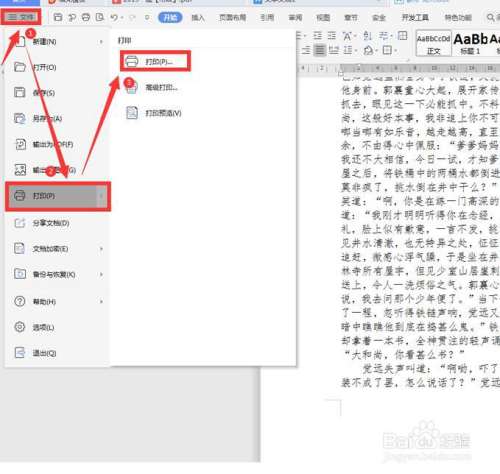Click 打印(P)... in the print submenu
500x474 pixels.
point(155,61)
